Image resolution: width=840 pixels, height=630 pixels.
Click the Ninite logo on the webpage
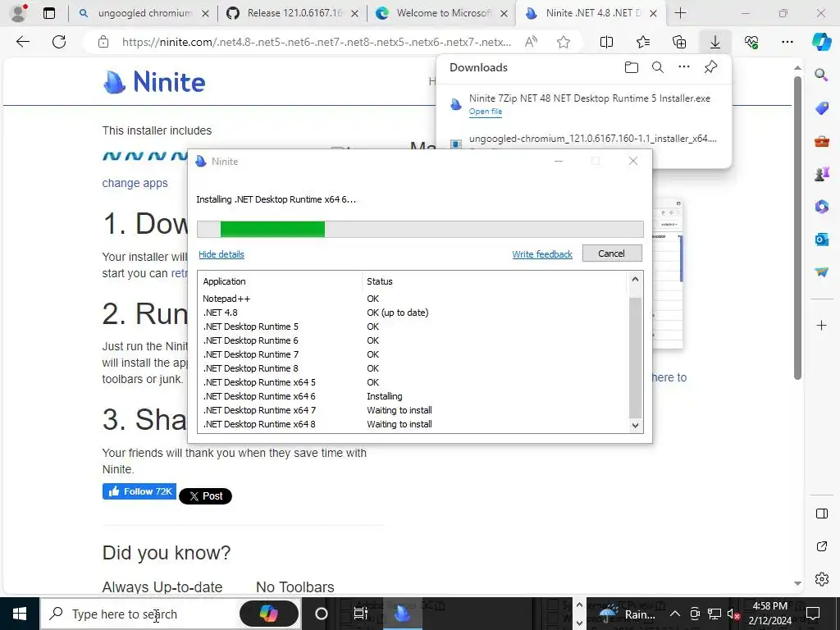coord(154,82)
